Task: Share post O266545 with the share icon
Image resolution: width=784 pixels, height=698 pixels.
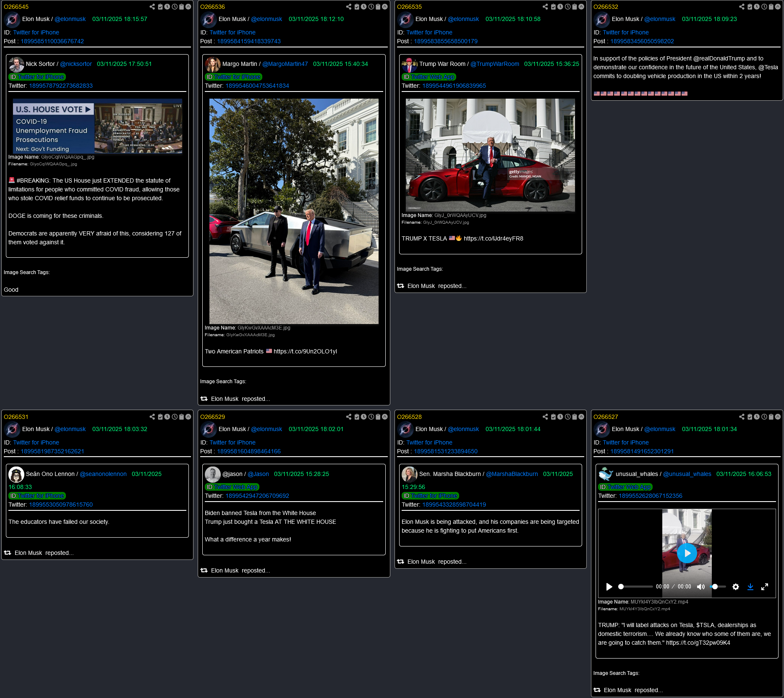Action: pyautogui.click(x=152, y=7)
